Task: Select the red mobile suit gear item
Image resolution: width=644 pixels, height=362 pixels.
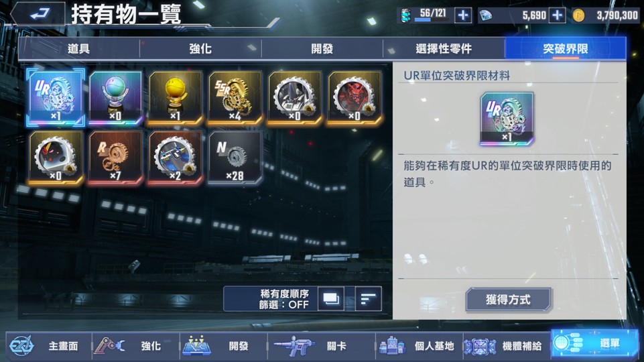Action: (355, 97)
